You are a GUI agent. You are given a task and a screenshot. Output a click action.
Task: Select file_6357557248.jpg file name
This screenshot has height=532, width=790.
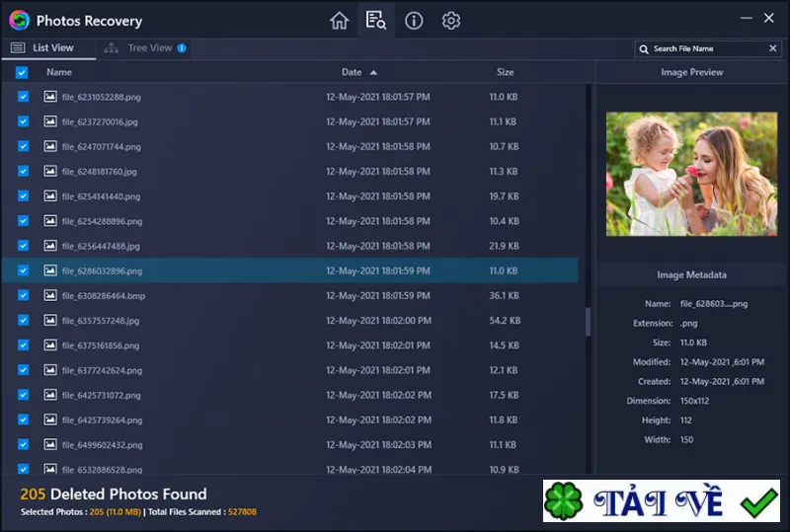(101, 321)
